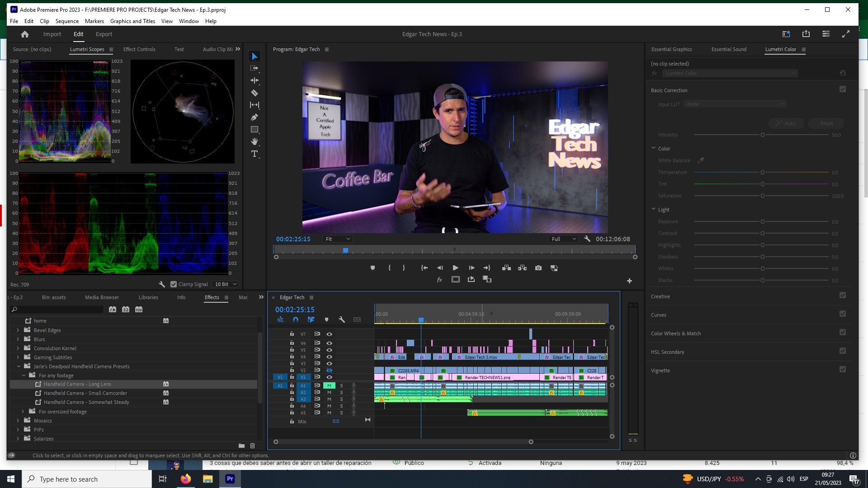868x488 pixels.
Task: Open the Sequence menu
Action: point(67,21)
